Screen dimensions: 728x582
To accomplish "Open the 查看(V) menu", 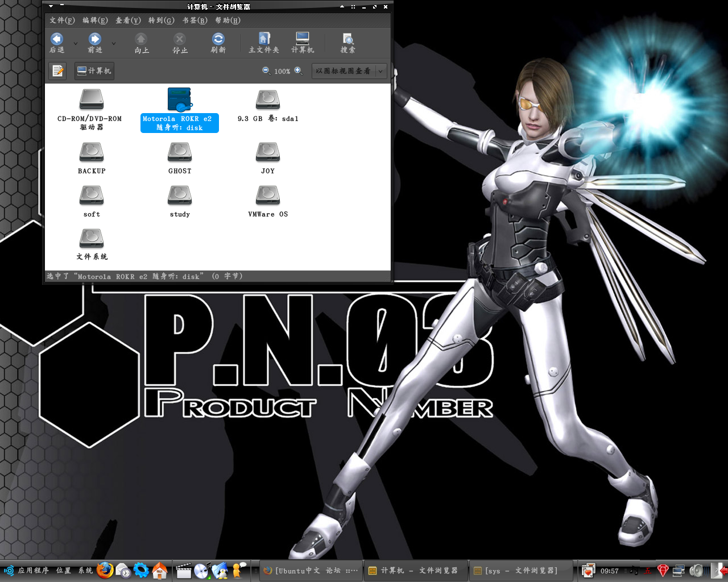I will (128, 20).
